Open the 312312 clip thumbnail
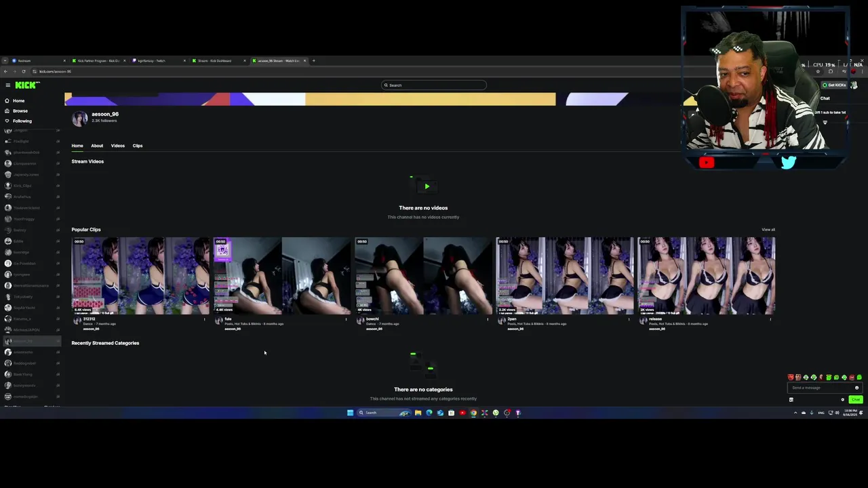Viewport: 868px width, 488px height. [x=141, y=275]
